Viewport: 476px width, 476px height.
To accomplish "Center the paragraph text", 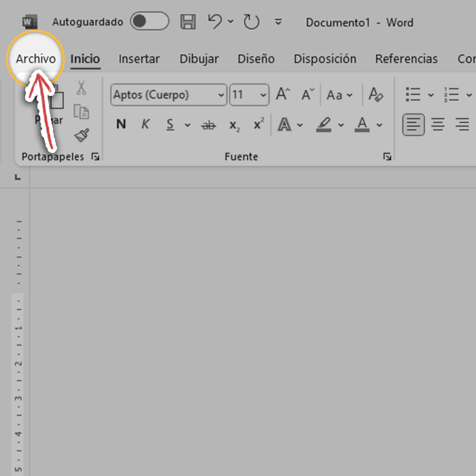I will (438, 124).
